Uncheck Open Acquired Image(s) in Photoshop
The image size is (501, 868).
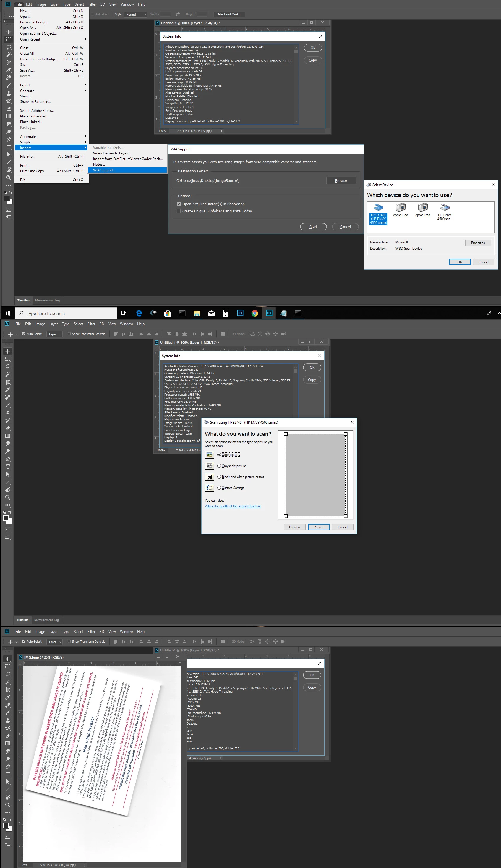[x=179, y=204]
